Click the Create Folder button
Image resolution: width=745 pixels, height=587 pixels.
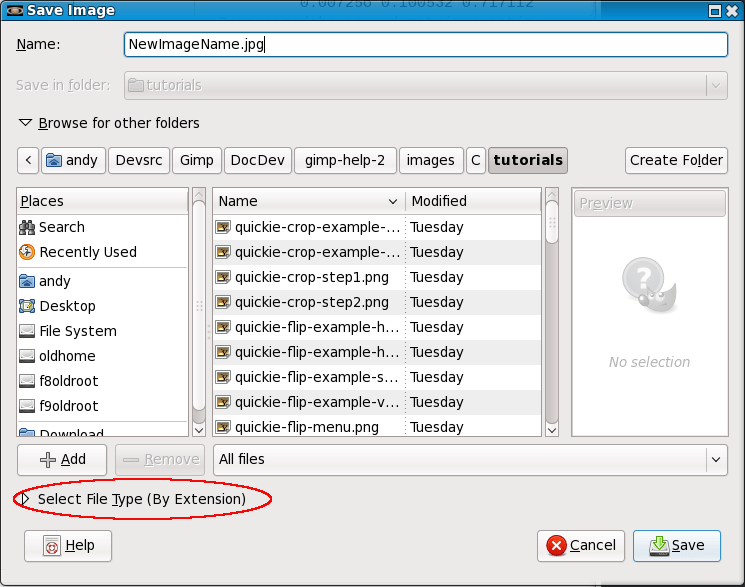676,160
